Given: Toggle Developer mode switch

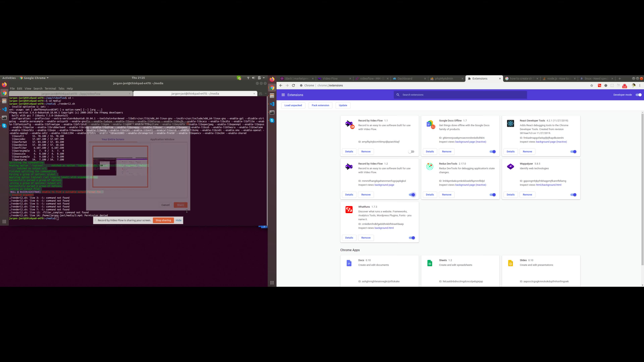Looking at the screenshot, I should [x=638, y=95].
